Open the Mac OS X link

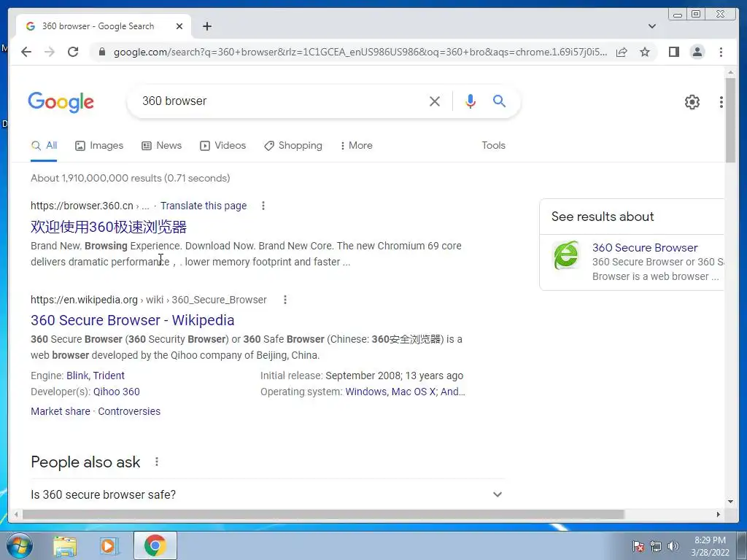pos(414,392)
